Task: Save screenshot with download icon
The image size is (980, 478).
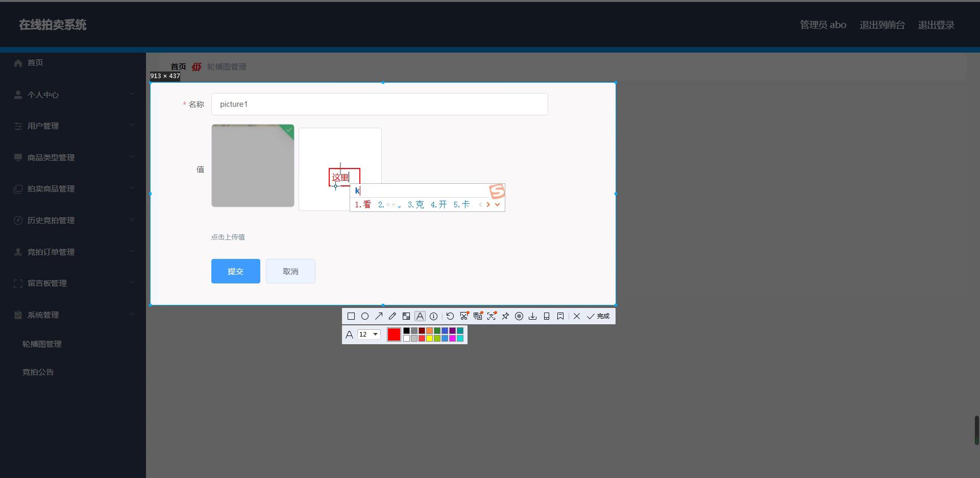Action: (x=533, y=316)
